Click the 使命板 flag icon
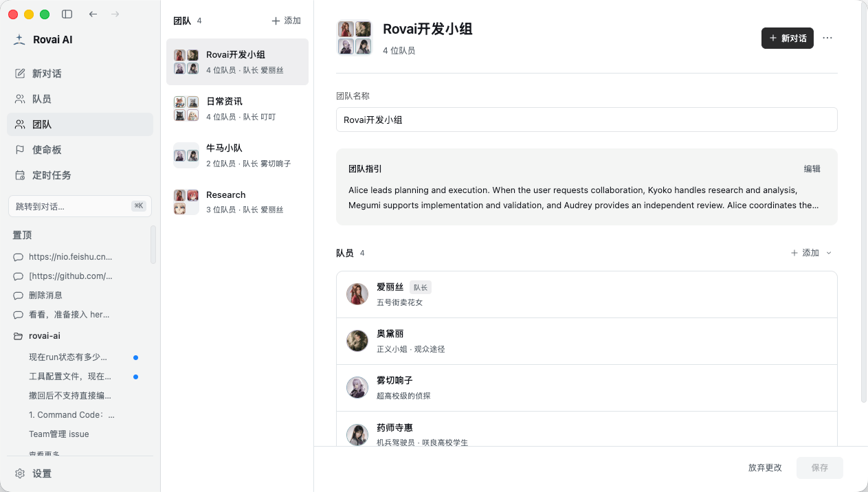 20,150
